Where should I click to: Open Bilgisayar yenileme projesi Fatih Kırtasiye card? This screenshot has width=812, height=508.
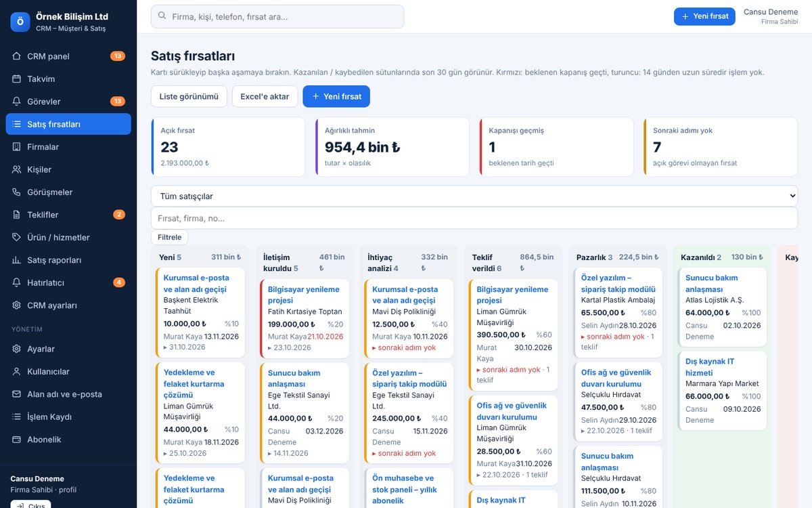tap(304, 318)
